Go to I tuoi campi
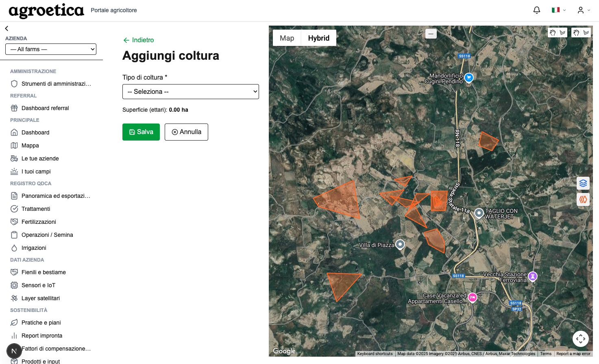 point(36,171)
